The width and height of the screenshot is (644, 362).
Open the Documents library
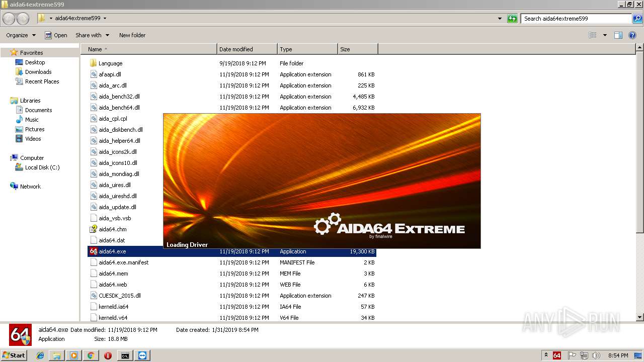pos(39,110)
